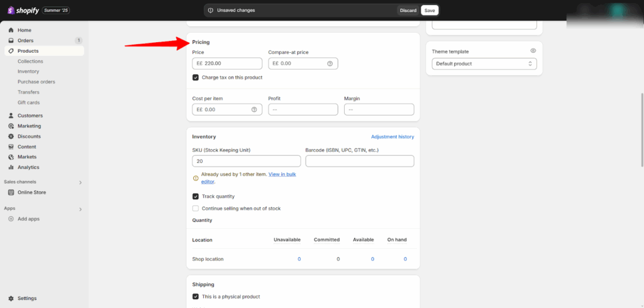The height and width of the screenshot is (308, 644).
Task: Uncheck Charge tax on this product
Action: tap(196, 77)
